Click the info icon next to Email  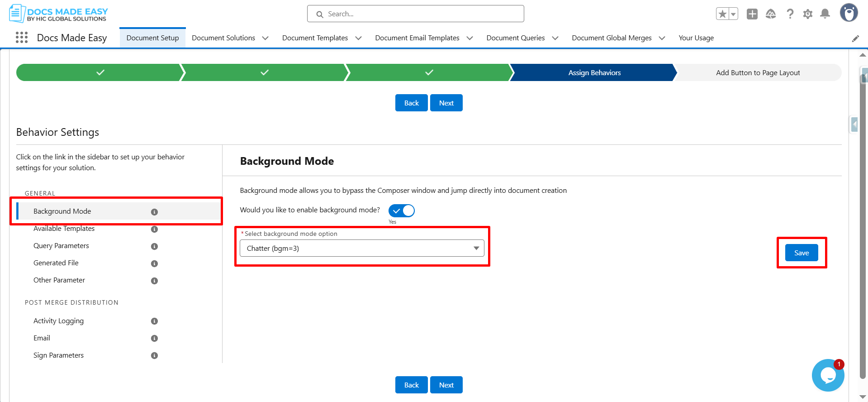click(x=154, y=338)
